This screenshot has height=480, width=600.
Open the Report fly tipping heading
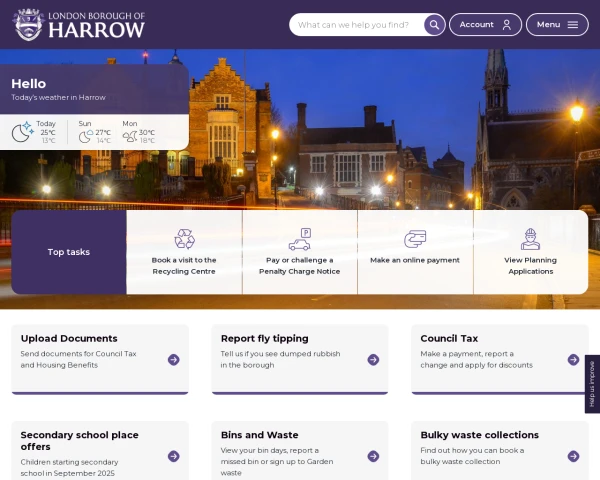[264, 339]
